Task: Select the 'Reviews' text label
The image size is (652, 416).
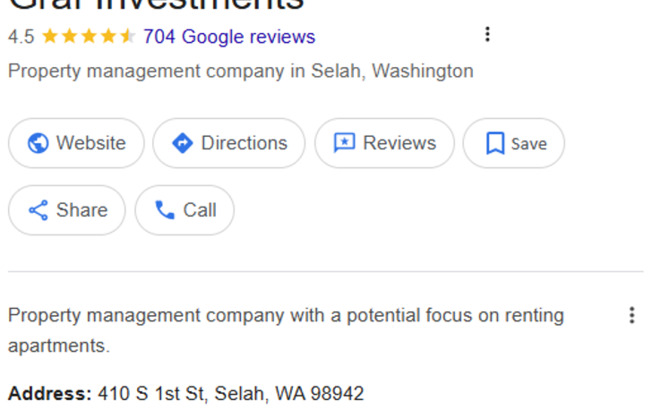Action: coord(399,143)
